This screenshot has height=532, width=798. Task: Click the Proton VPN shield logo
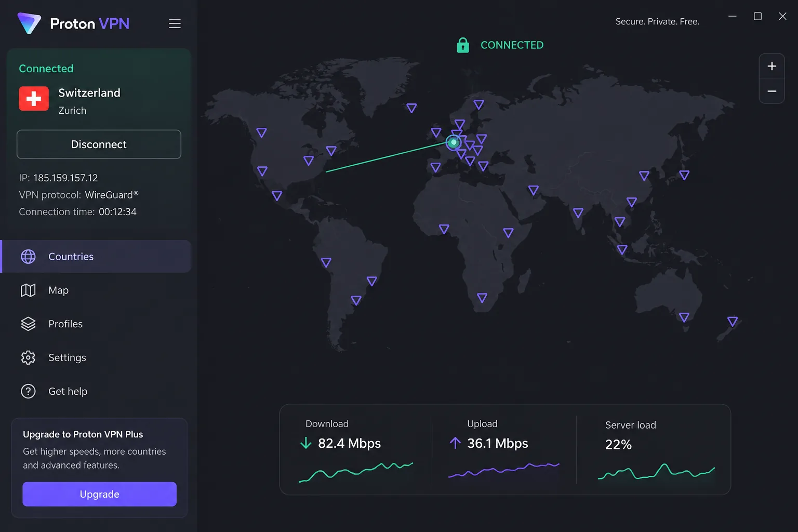(x=29, y=23)
